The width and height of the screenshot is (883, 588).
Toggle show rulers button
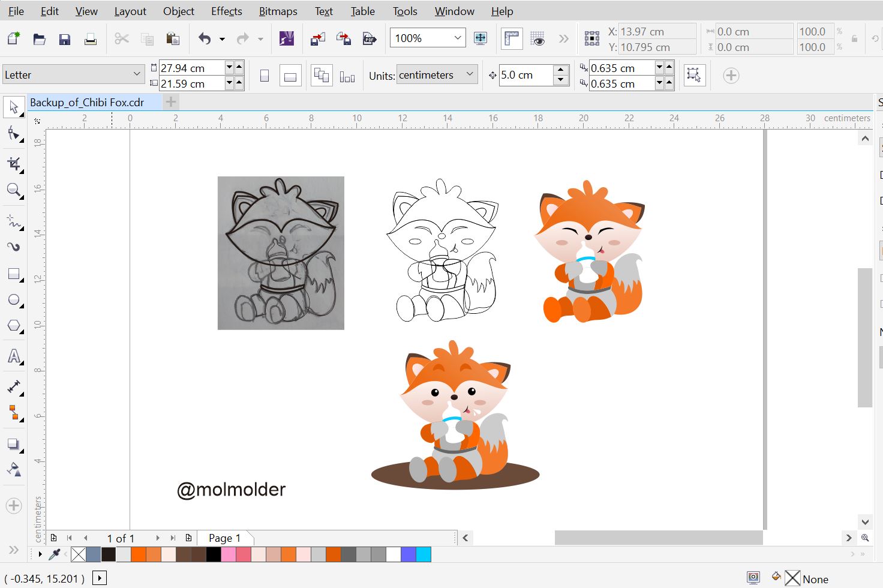click(x=511, y=39)
